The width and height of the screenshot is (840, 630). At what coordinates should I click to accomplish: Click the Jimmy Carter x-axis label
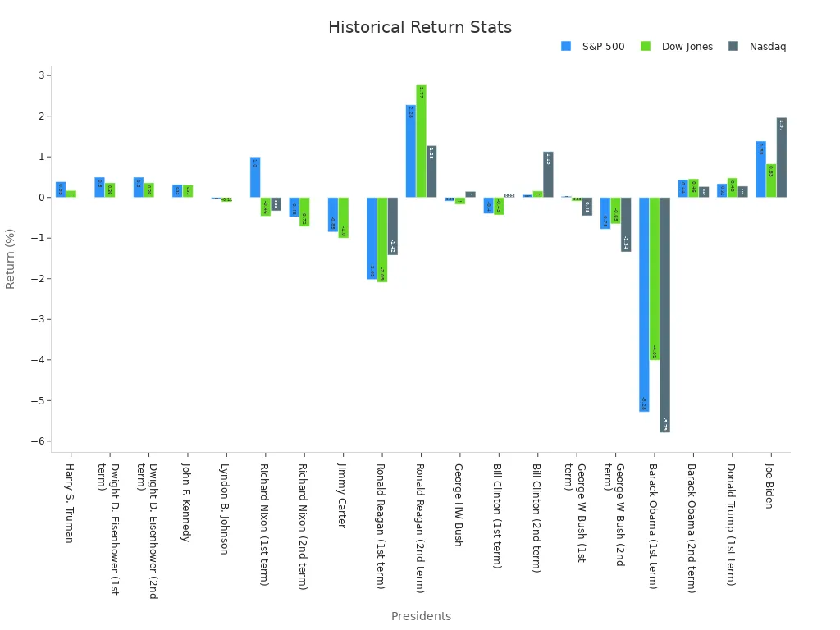pos(342,495)
